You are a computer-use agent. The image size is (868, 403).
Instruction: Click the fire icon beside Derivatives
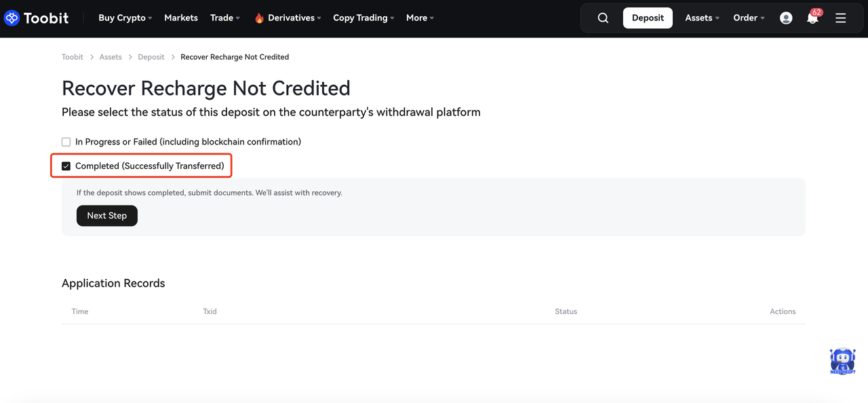point(259,18)
